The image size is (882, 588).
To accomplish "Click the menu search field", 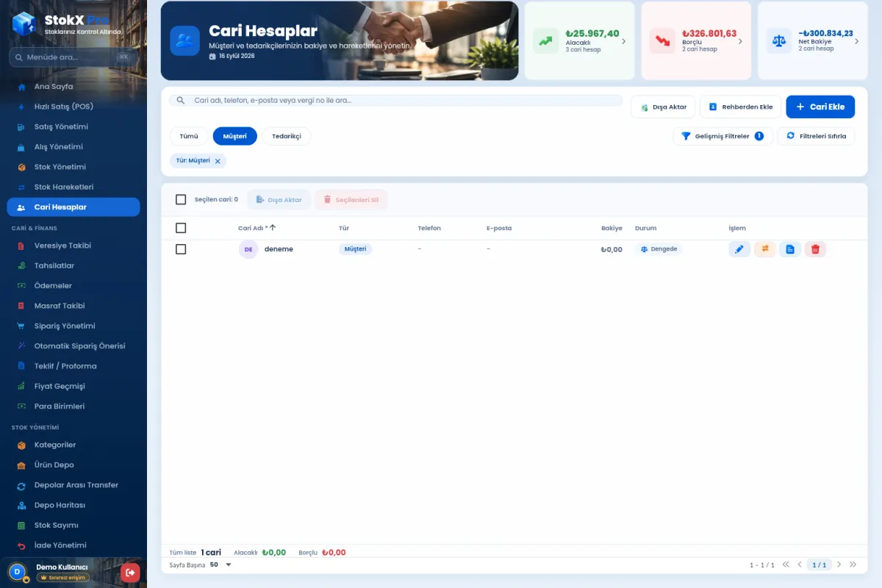I will [73, 57].
